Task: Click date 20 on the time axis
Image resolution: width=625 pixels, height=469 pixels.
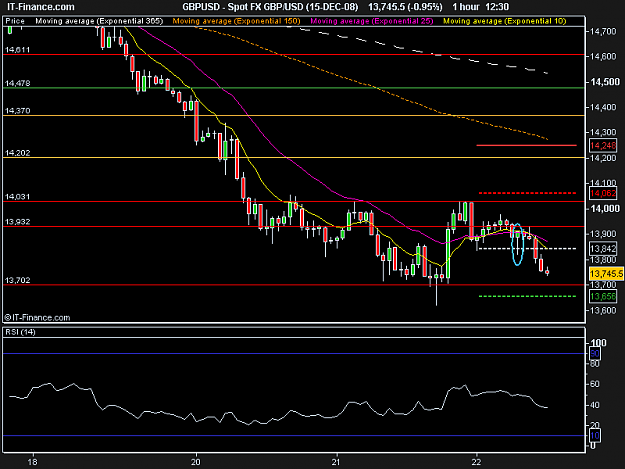Action: (x=196, y=462)
